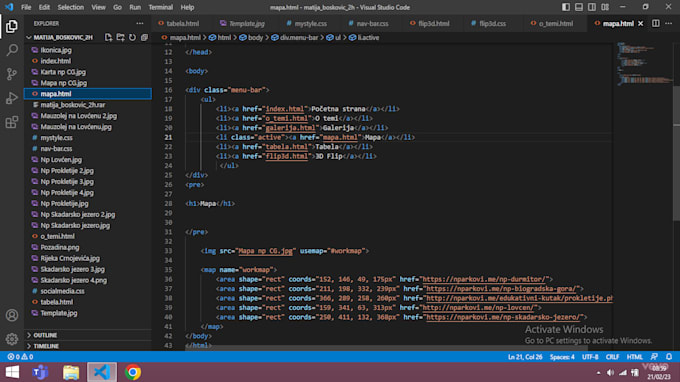Viewport: 680px width, 382px height.
Task: Open the Help menu
Action: (187, 7)
